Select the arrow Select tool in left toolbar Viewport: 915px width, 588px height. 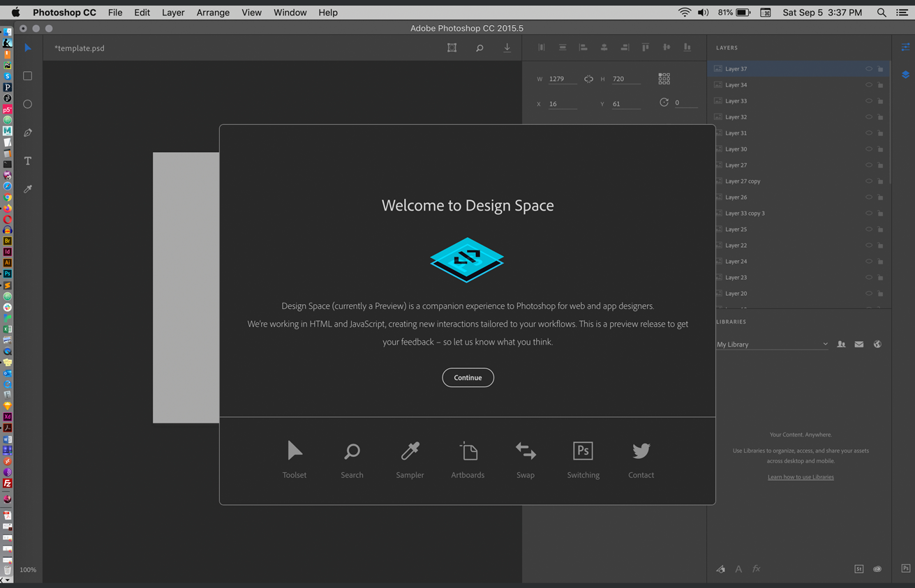28,48
